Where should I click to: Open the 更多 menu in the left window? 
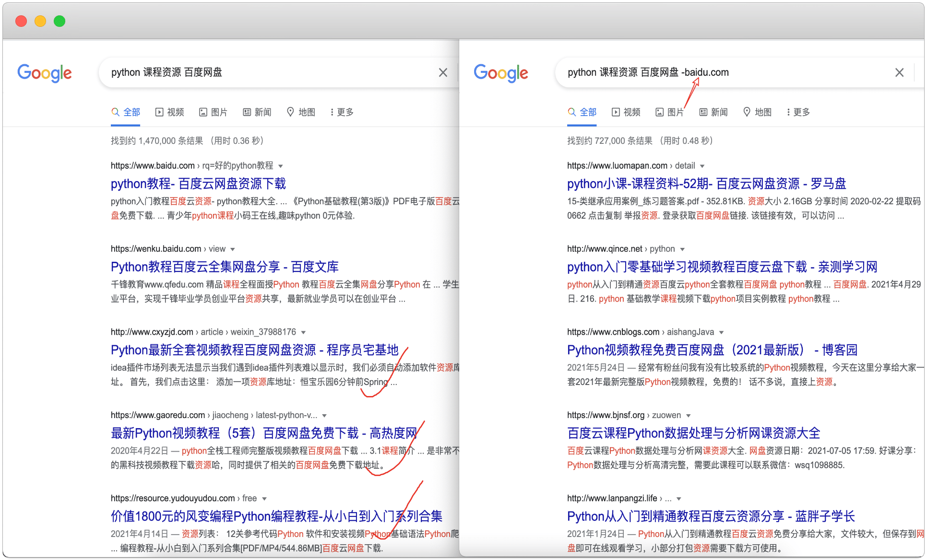pos(342,112)
